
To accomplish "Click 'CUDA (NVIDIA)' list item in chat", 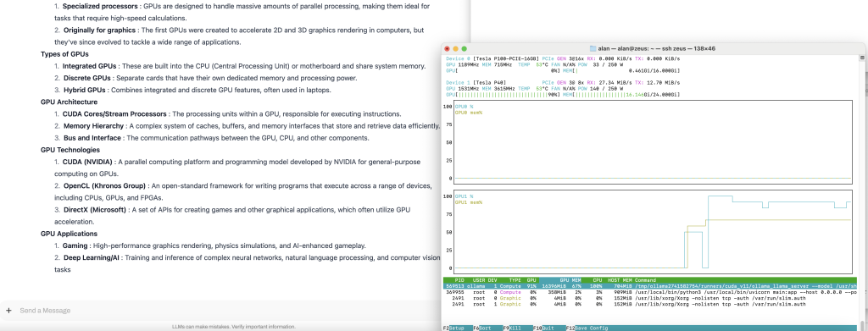I will tap(87, 162).
